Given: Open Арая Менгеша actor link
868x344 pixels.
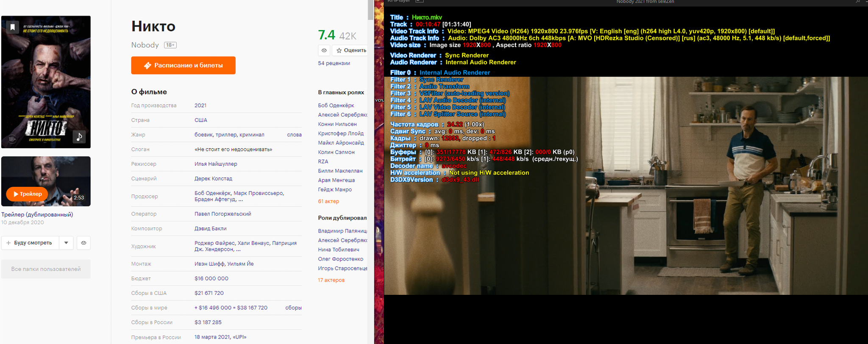Looking at the screenshot, I should point(337,180).
